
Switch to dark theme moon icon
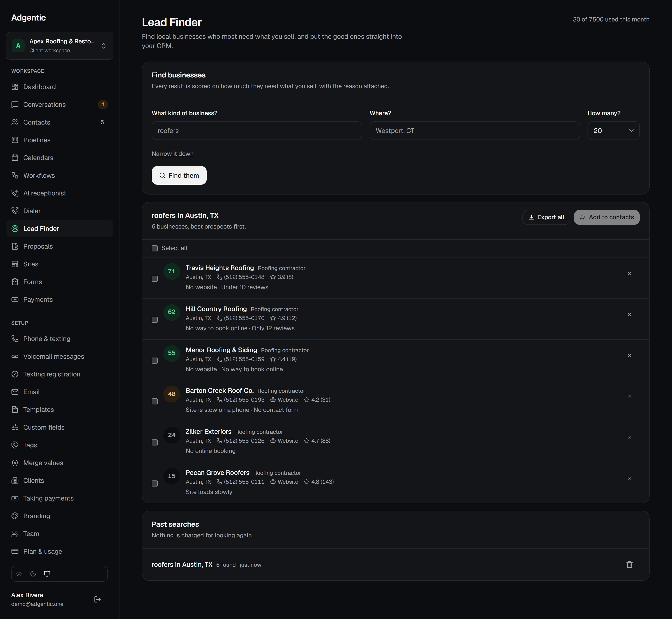pyautogui.click(x=33, y=574)
